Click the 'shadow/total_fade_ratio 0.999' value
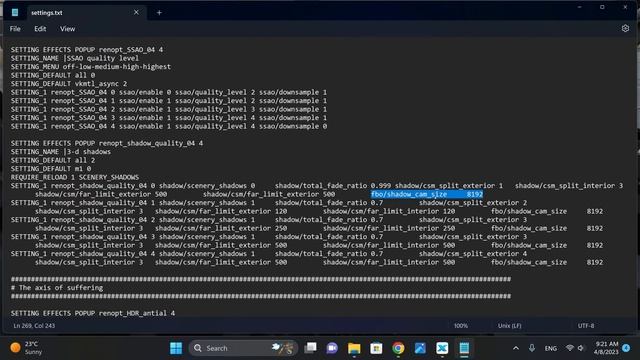 pos(333,186)
